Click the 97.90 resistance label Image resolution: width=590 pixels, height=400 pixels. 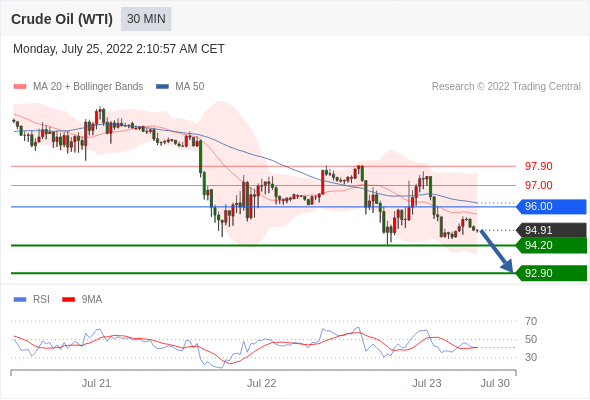coord(538,166)
